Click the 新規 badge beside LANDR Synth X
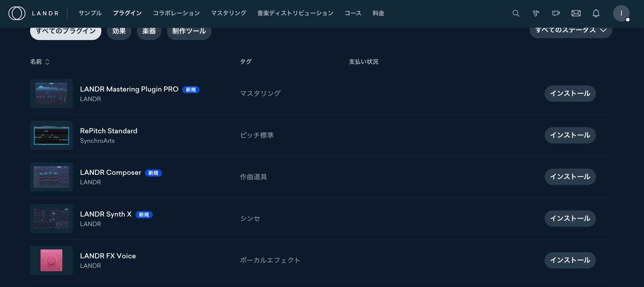Image resolution: width=644 pixels, height=287 pixels. pyautogui.click(x=144, y=215)
